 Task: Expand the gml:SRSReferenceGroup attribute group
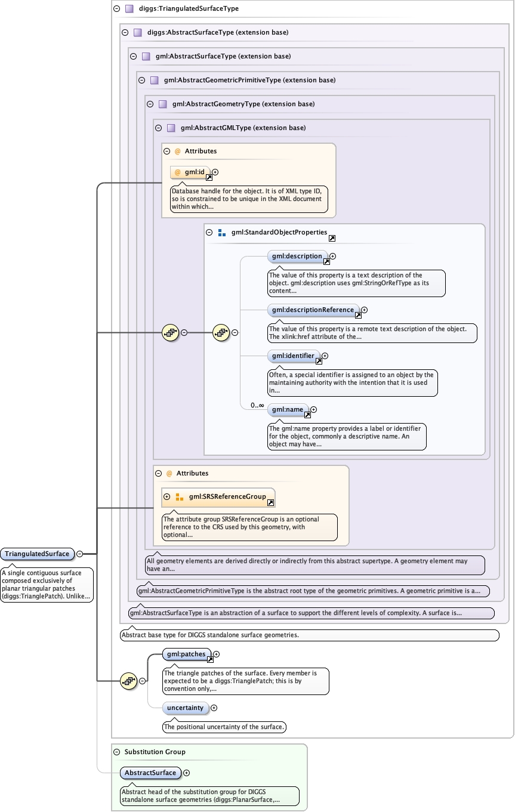click(x=167, y=496)
